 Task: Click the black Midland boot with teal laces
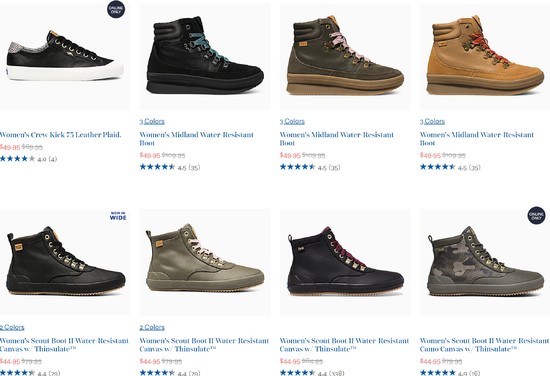pos(205,55)
